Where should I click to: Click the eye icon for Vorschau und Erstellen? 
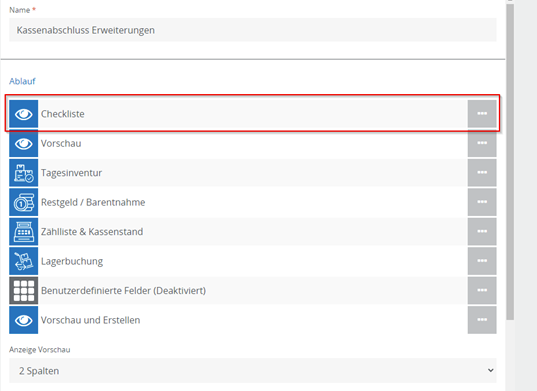(x=24, y=320)
